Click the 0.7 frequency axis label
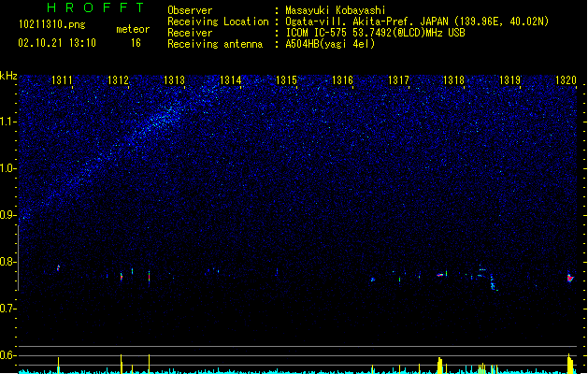The image size is (588, 374). [7, 309]
